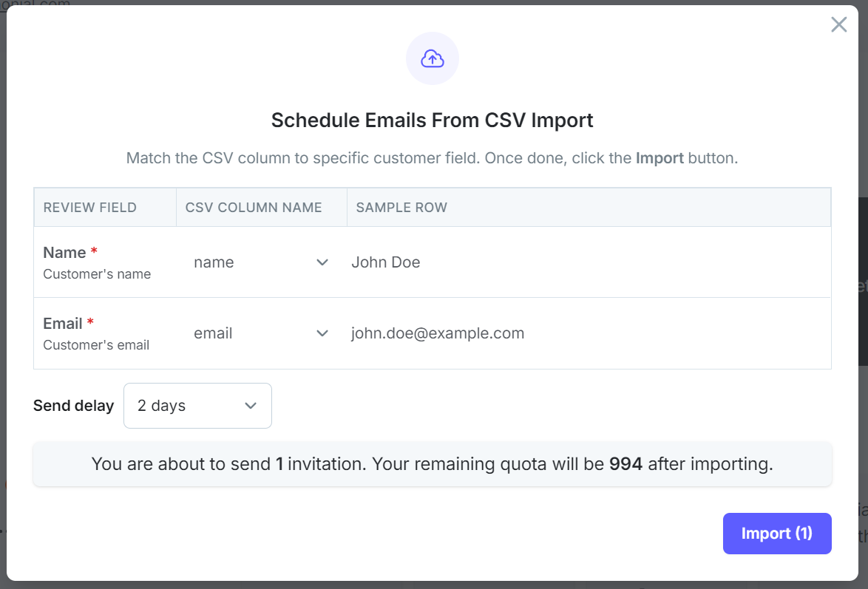Click the John Doe sample value
Screen dimensions: 868x589
(386, 262)
